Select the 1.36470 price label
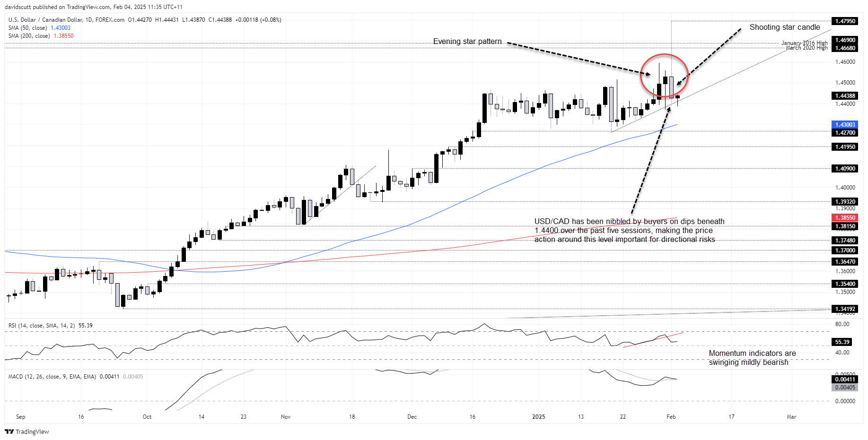Screen dimensions: 868x440 (845, 262)
